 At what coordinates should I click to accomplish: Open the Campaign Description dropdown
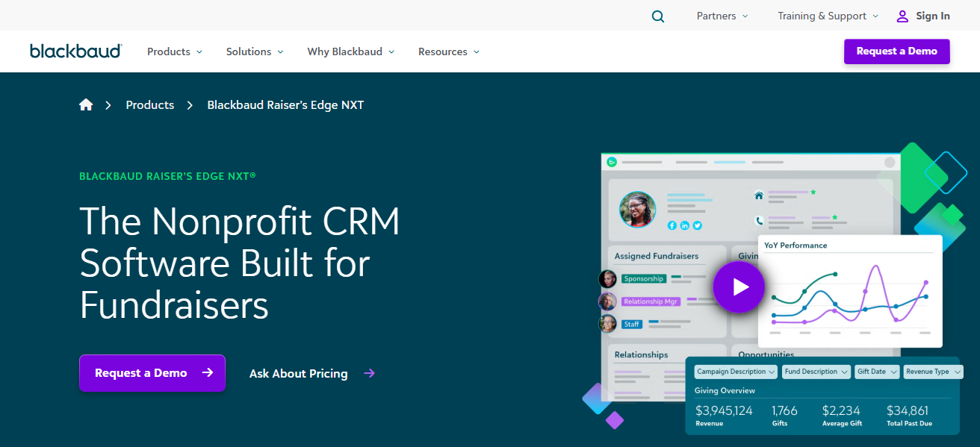tap(736, 372)
